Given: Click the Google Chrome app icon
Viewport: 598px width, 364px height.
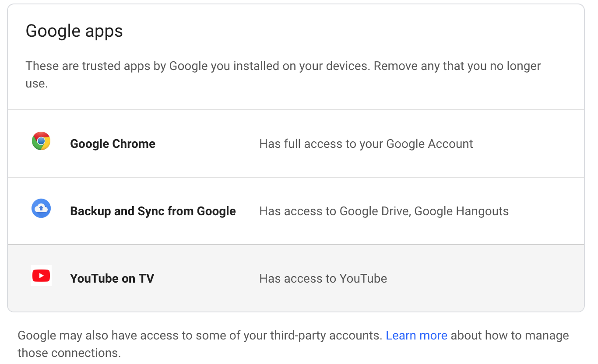Looking at the screenshot, I should click(41, 141).
